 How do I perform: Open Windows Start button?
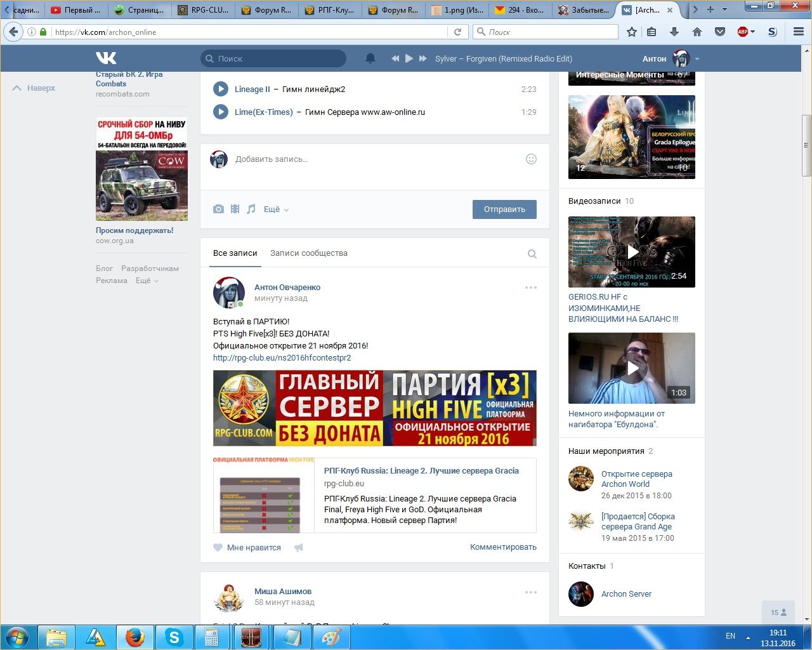(17, 637)
